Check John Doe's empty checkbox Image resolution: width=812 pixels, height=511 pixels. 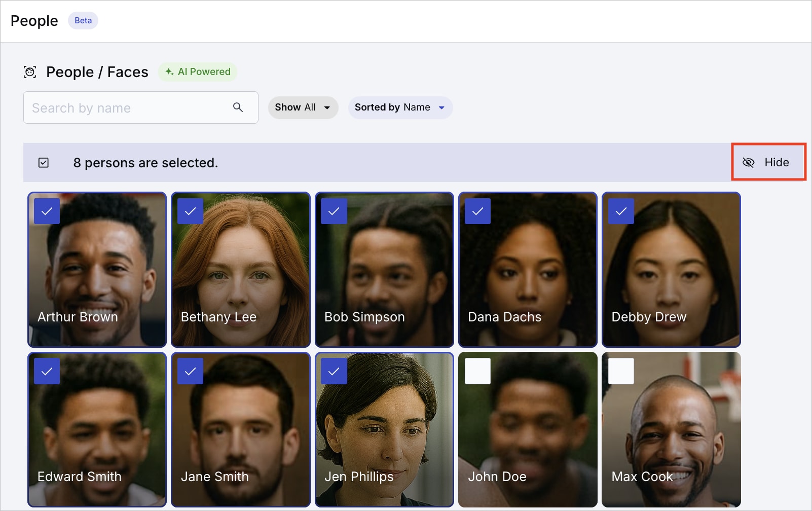(477, 371)
